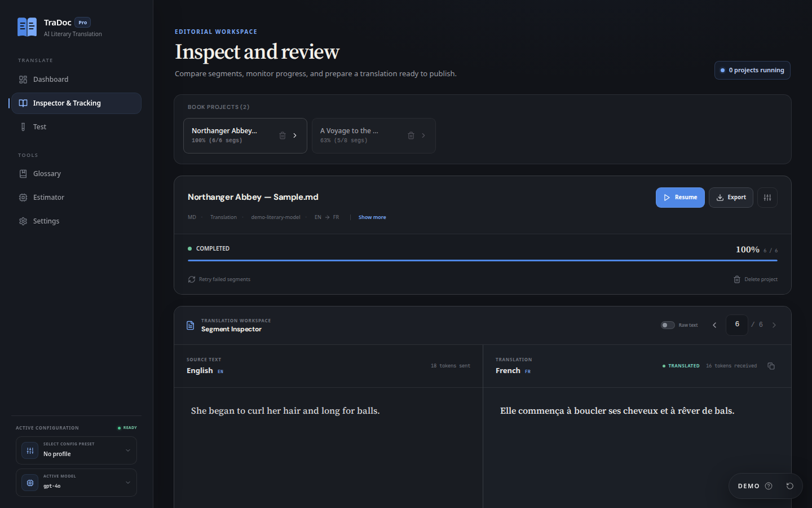Click the Segment Inspector document icon
The height and width of the screenshot is (508, 812).
coord(191,325)
